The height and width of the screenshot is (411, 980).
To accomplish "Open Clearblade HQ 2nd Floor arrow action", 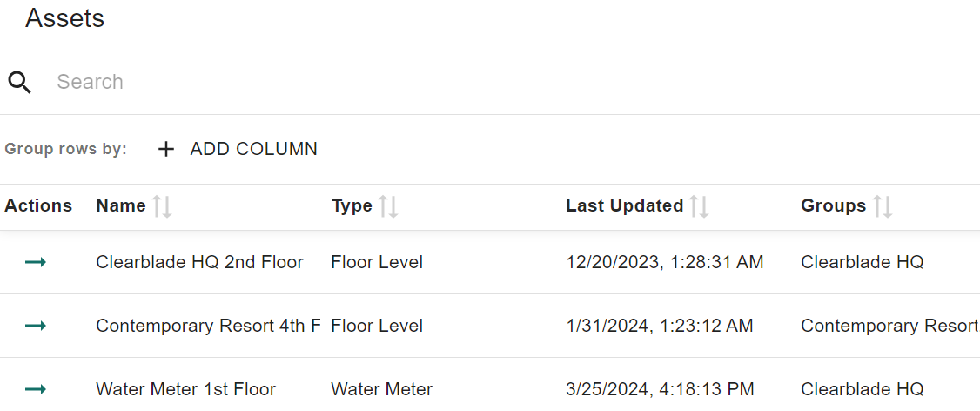I will click(x=36, y=262).
